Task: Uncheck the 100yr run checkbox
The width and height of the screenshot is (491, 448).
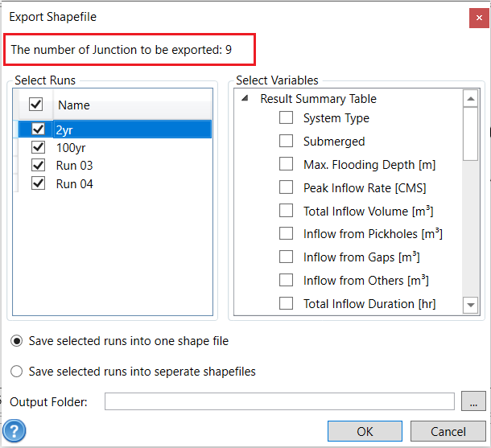Action: tap(38, 147)
